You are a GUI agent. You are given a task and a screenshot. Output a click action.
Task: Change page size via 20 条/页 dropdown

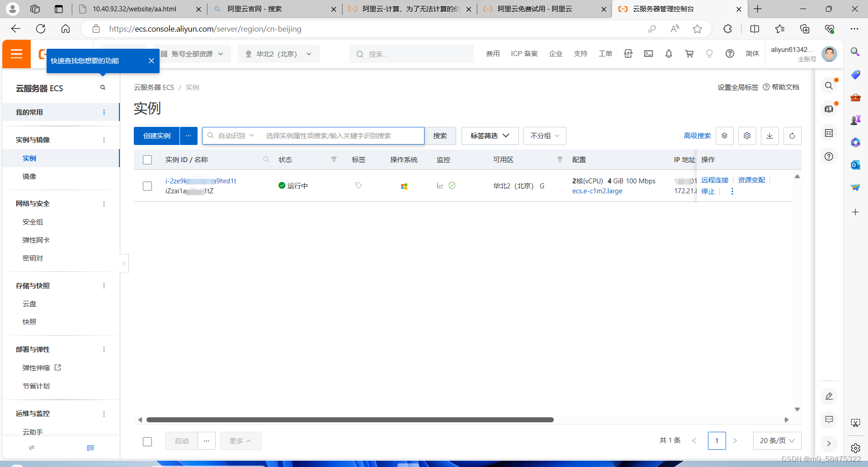tap(777, 440)
